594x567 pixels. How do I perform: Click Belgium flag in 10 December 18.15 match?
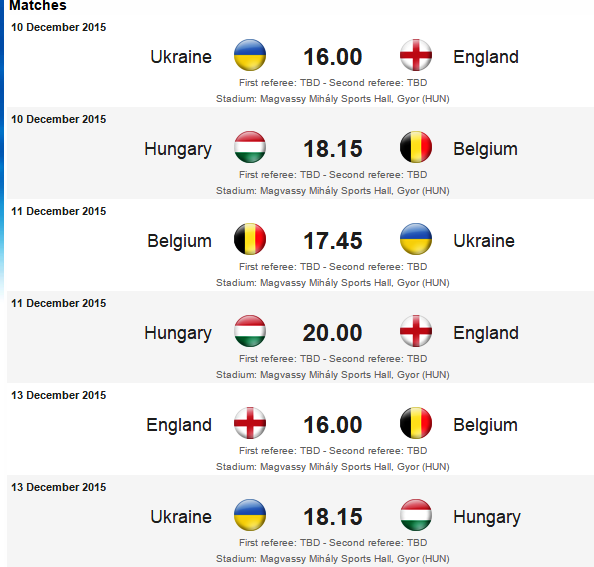coord(416,147)
